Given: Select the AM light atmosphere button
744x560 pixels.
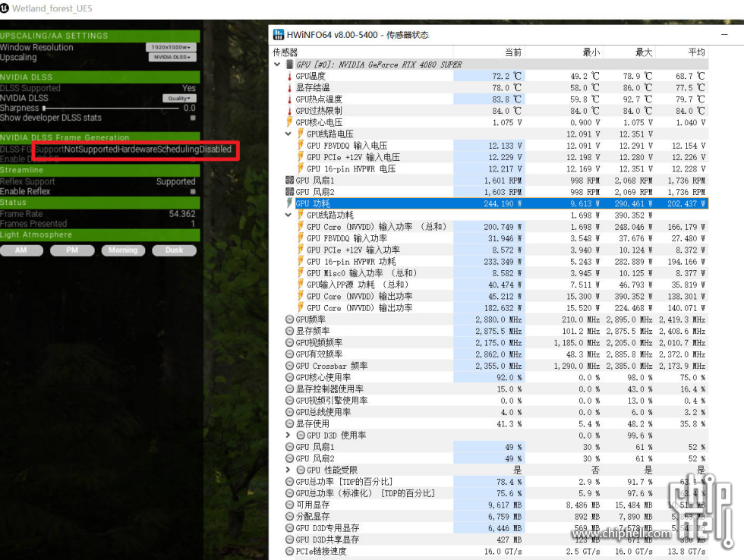Looking at the screenshot, I should point(21,250).
